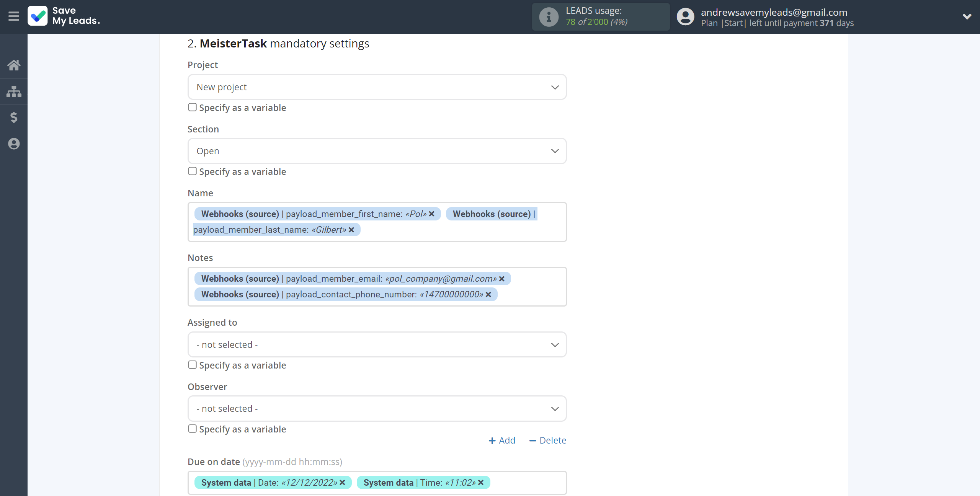Click the Delete observer link
980x496 pixels.
[548, 441]
